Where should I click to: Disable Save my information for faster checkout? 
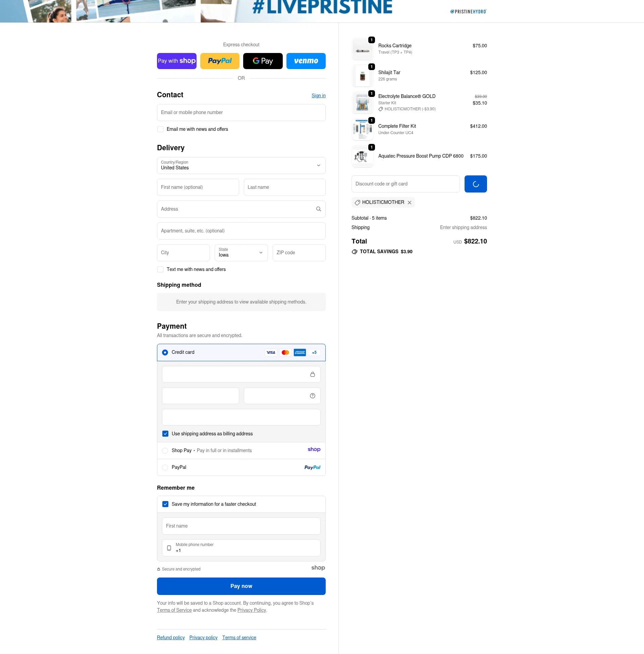pos(165,504)
